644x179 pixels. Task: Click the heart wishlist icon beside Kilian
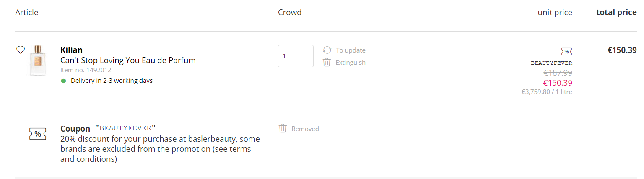pos(21,50)
